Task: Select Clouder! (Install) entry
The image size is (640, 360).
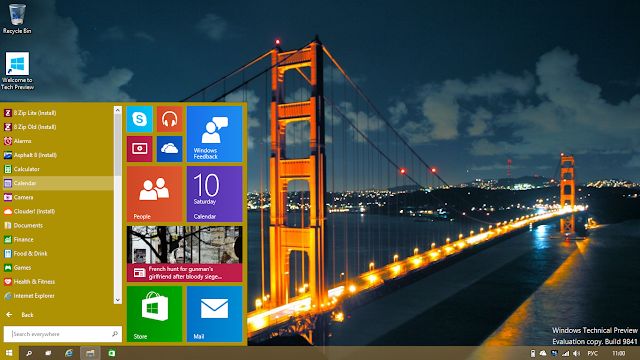Action: pyautogui.click(x=57, y=211)
